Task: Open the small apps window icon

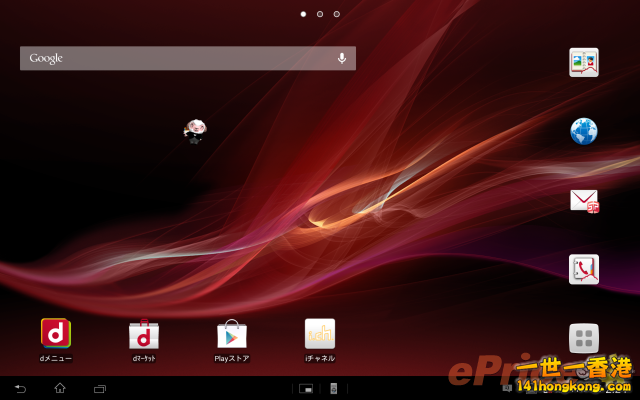Action: coord(306,388)
